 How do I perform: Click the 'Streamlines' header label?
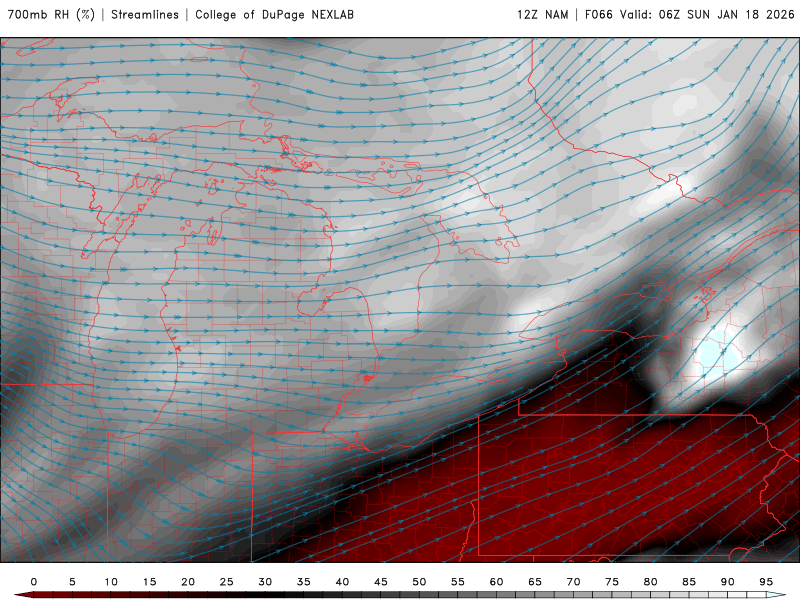click(x=145, y=15)
